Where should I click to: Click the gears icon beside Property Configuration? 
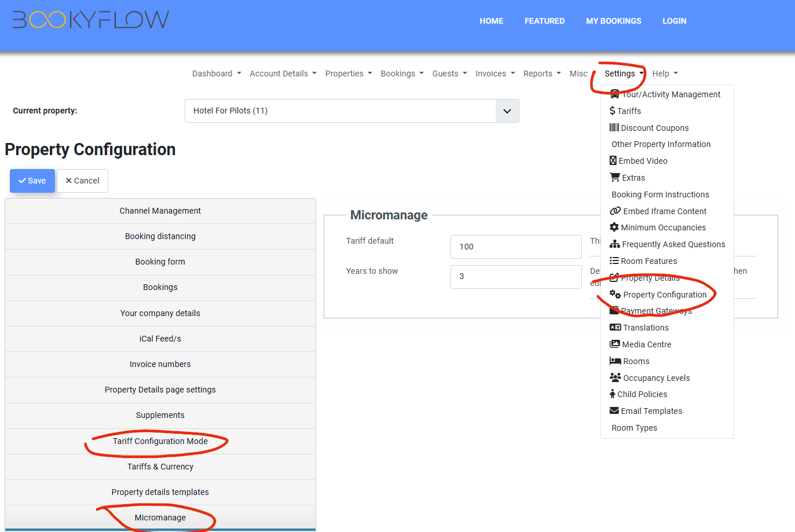[x=615, y=295]
